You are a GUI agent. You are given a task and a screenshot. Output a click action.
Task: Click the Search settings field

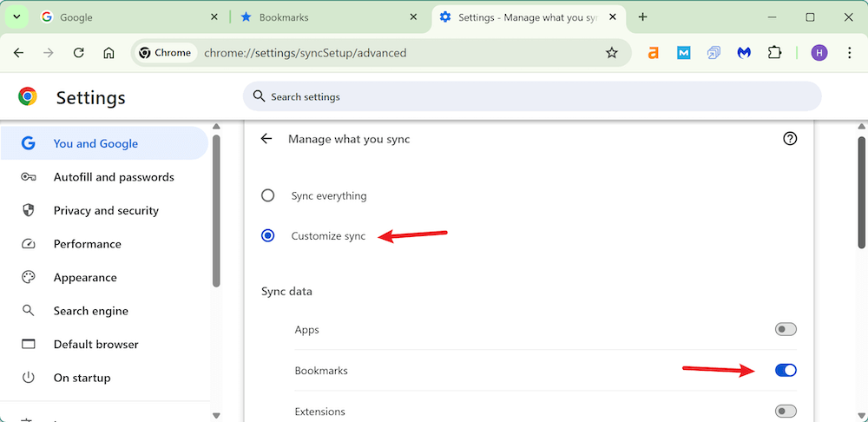pos(532,96)
